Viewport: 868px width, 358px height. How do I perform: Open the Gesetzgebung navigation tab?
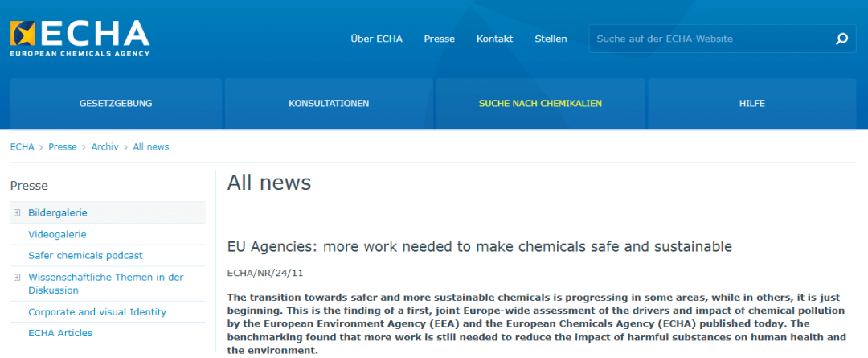click(116, 104)
